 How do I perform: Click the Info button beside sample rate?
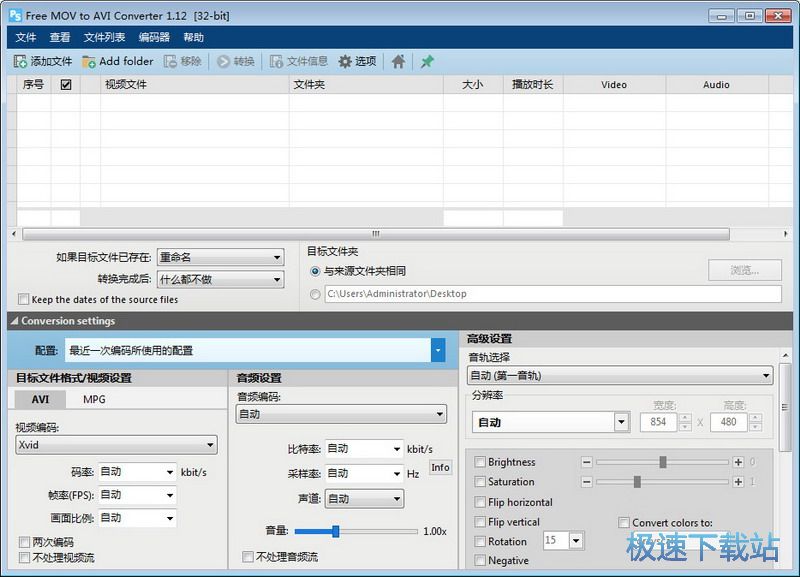tap(440, 468)
